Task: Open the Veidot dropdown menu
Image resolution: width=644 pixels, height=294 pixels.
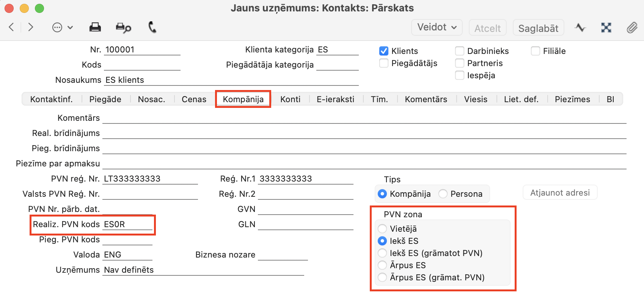Action: point(437,27)
